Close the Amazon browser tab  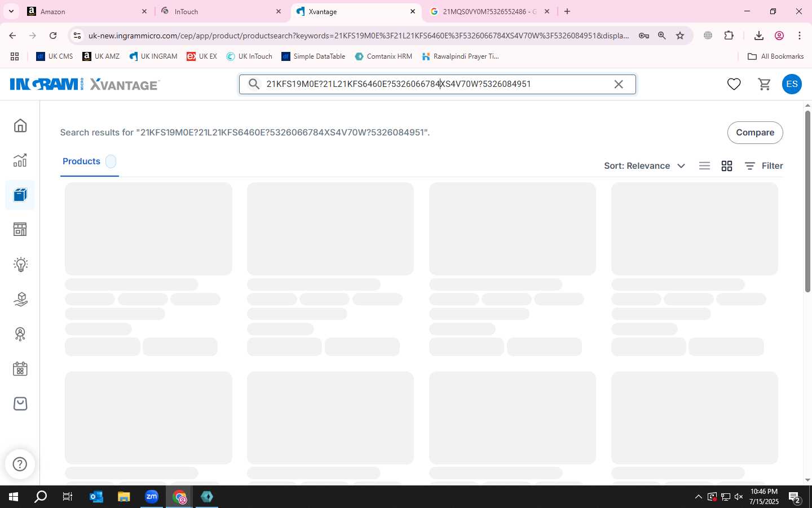[144, 11]
